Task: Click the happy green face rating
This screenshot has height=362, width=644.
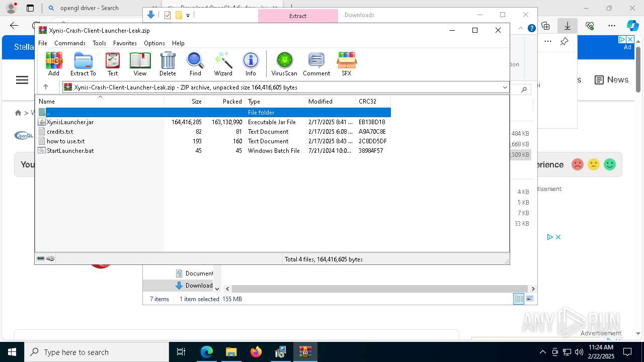Action: coord(610,164)
